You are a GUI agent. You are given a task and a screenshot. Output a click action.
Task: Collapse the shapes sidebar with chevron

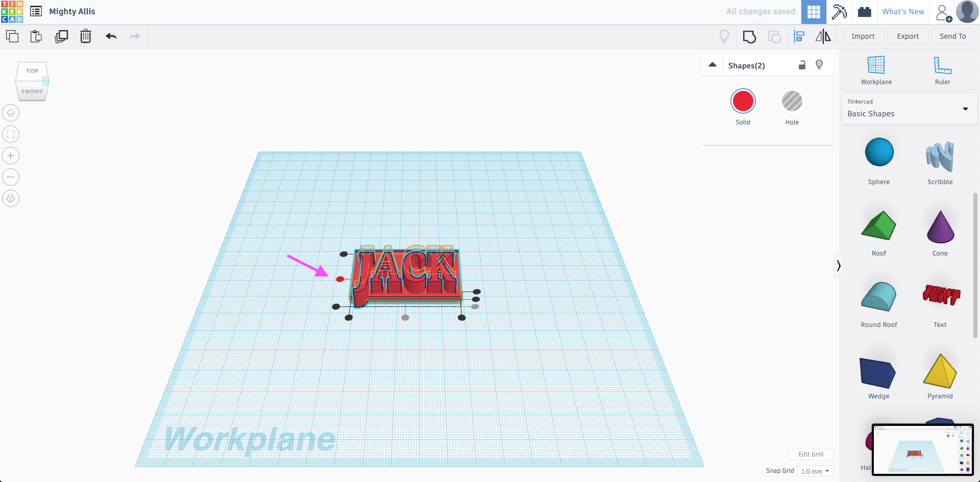point(838,265)
